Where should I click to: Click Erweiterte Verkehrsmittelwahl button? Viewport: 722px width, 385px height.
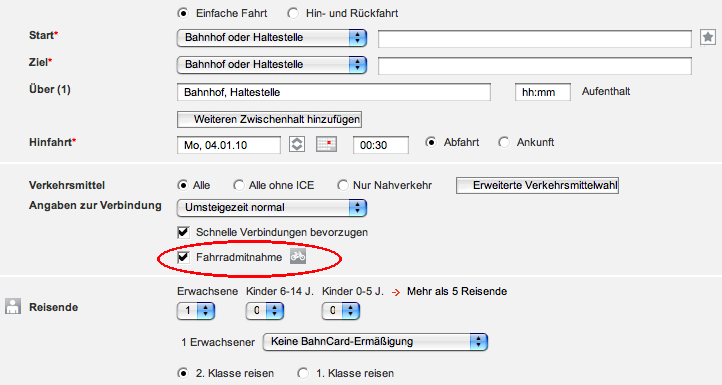[537, 186]
